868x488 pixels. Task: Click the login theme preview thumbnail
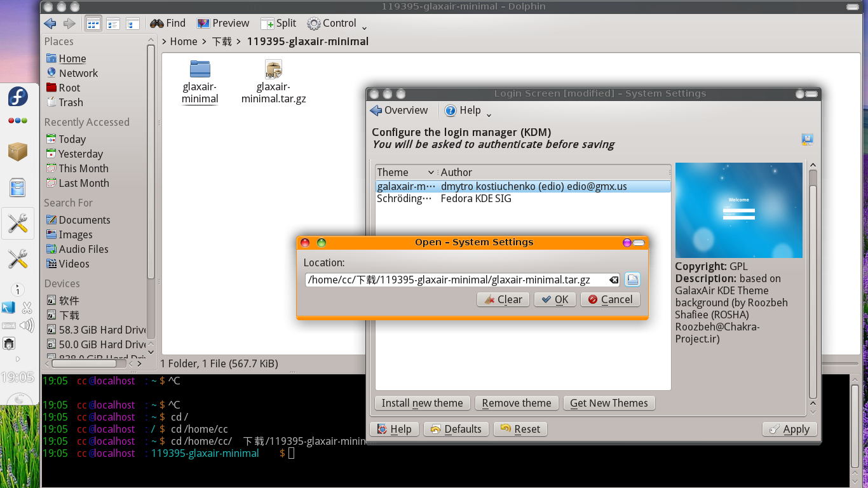(x=738, y=210)
